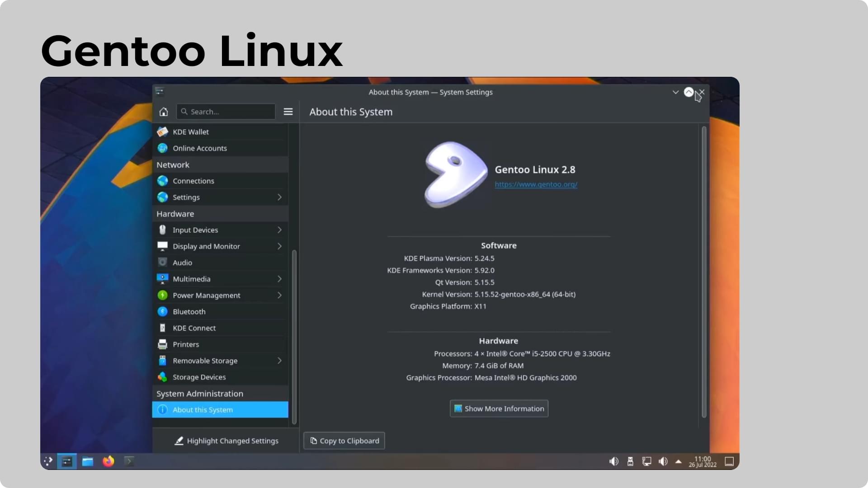Click the About page vertical scrollbar

click(x=704, y=272)
